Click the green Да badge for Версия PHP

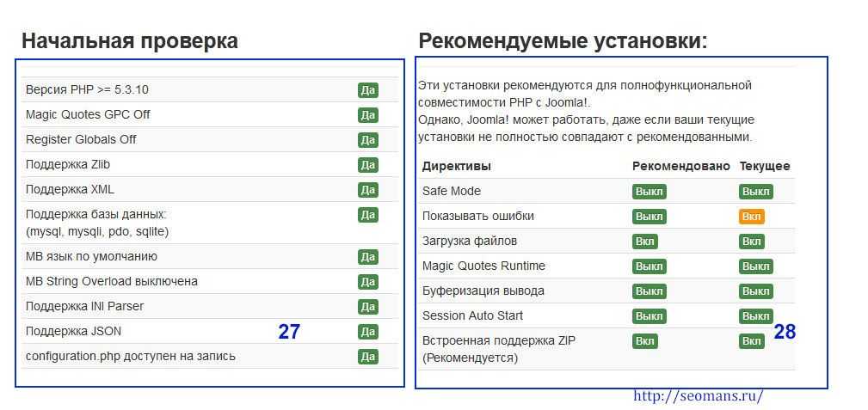367,89
